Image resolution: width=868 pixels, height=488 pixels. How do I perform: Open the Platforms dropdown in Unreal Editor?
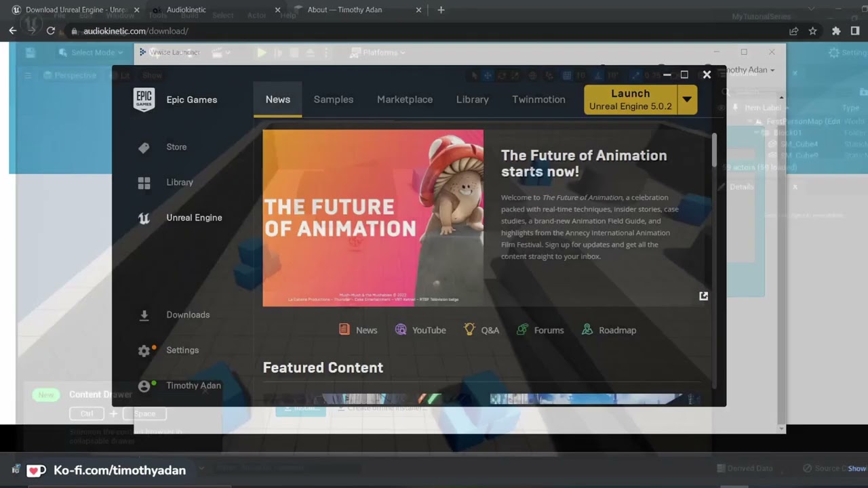[x=378, y=53]
